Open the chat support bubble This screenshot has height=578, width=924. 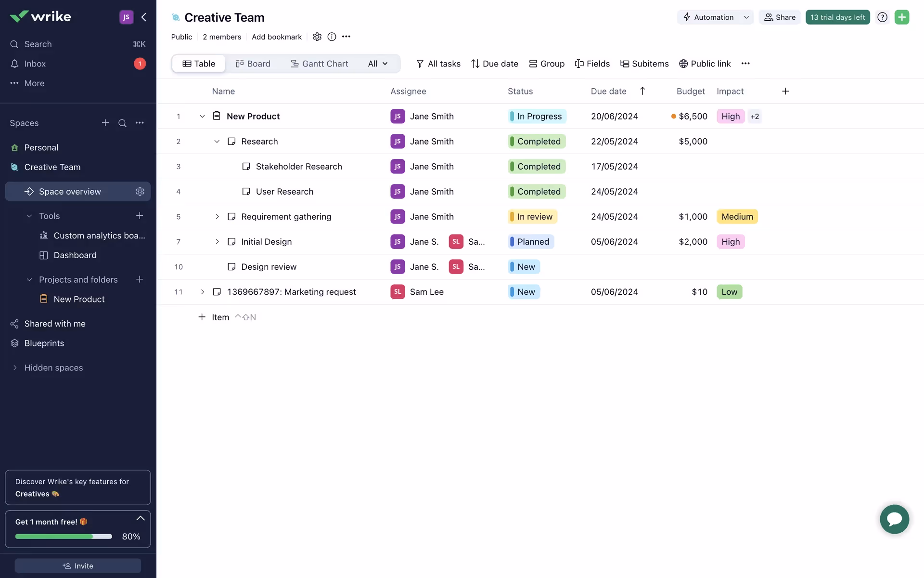(x=894, y=519)
